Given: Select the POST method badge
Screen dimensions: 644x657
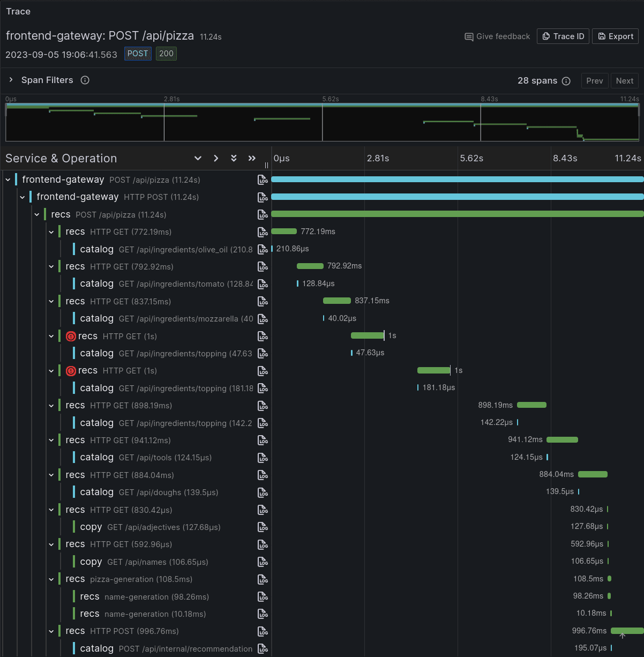Looking at the screenshot, I should tap(138, 54).
